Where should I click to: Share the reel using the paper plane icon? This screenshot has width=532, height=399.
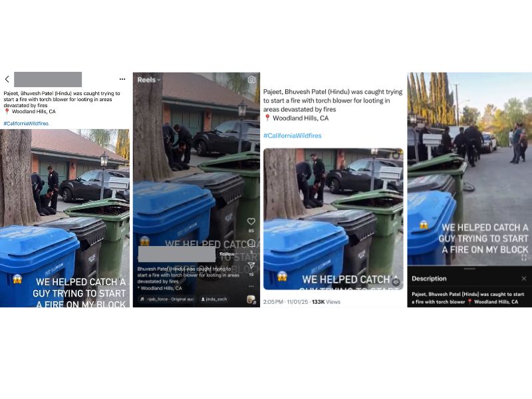(x=251, y=265)
